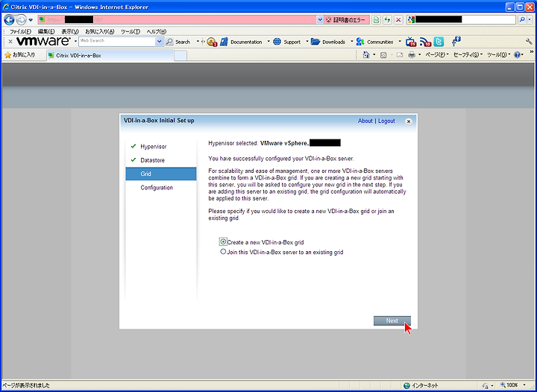
Task: Select Join this server to an existing grid
Action: tap(223, 252)
